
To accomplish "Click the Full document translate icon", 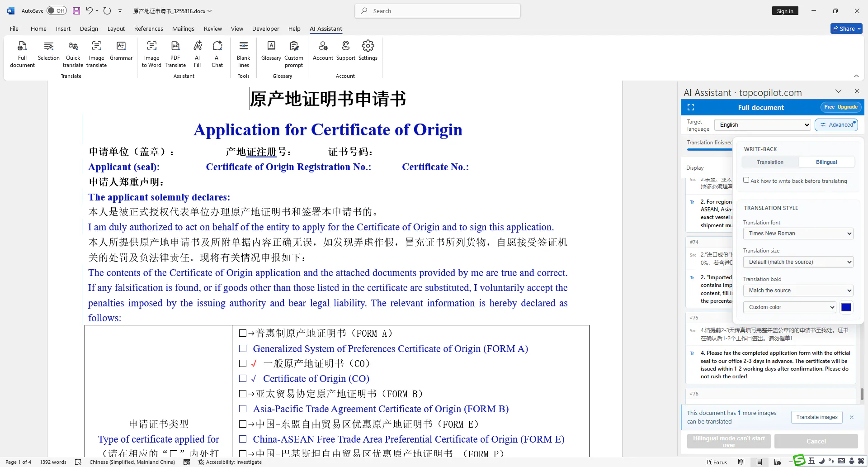I will pyautogui.click(x=22, y=54).
